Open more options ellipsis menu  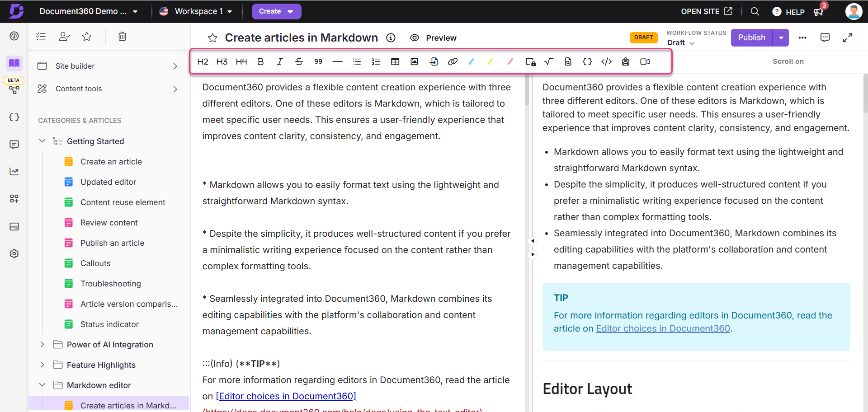(802, 38)
